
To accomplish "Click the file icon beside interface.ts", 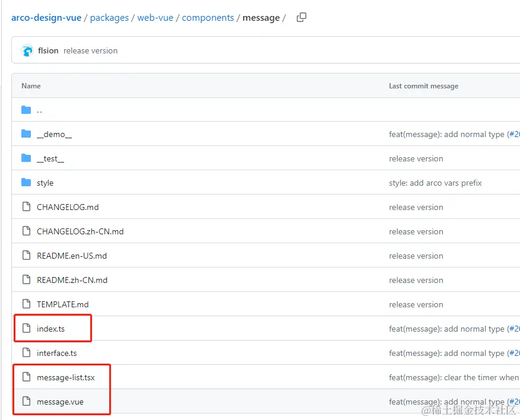I will (26, 352).
